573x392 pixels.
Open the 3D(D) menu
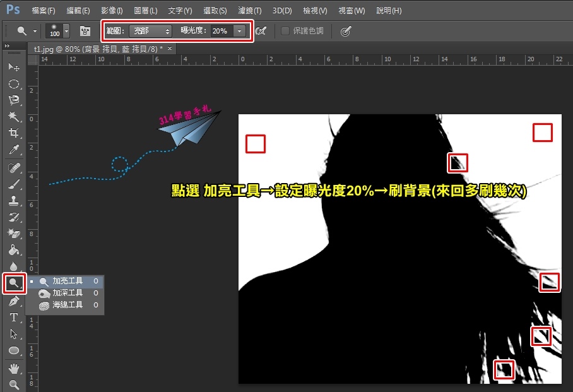tap(282, 11)
